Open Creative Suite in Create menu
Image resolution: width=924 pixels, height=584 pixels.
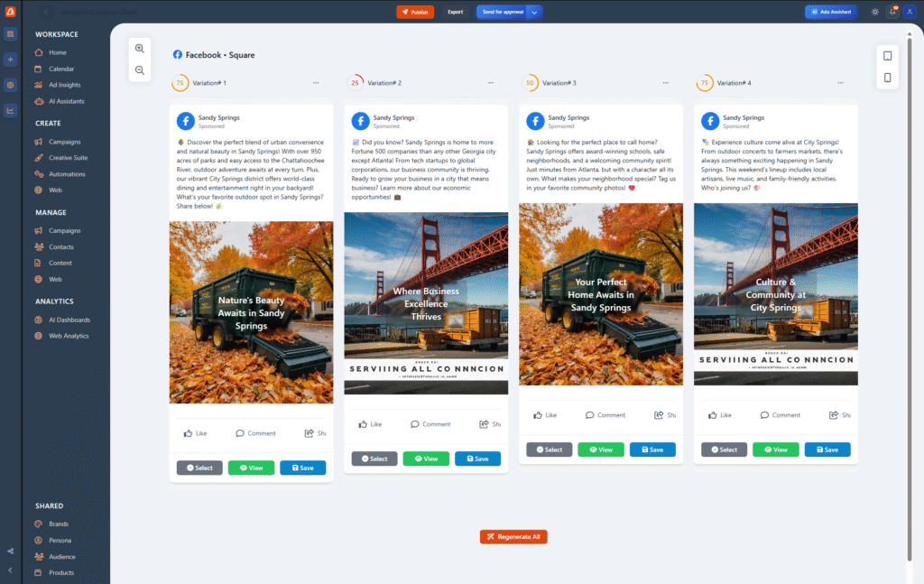68,158
